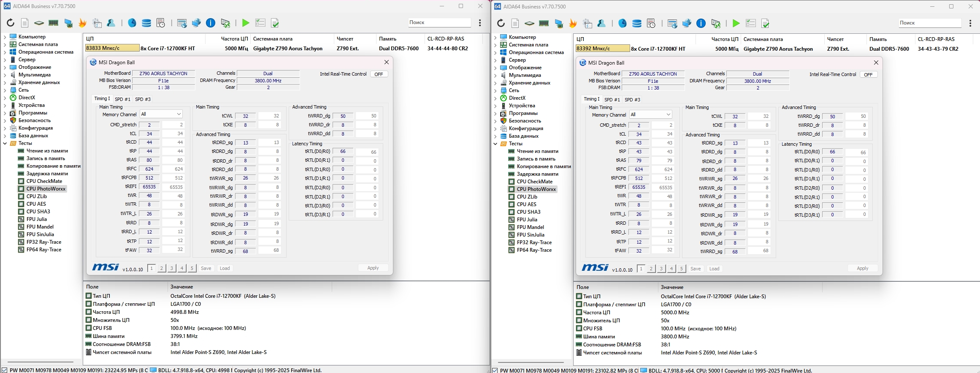
Task: Close the left MSI Dragon Ball dialog
Action: click(x=387, y=62)
